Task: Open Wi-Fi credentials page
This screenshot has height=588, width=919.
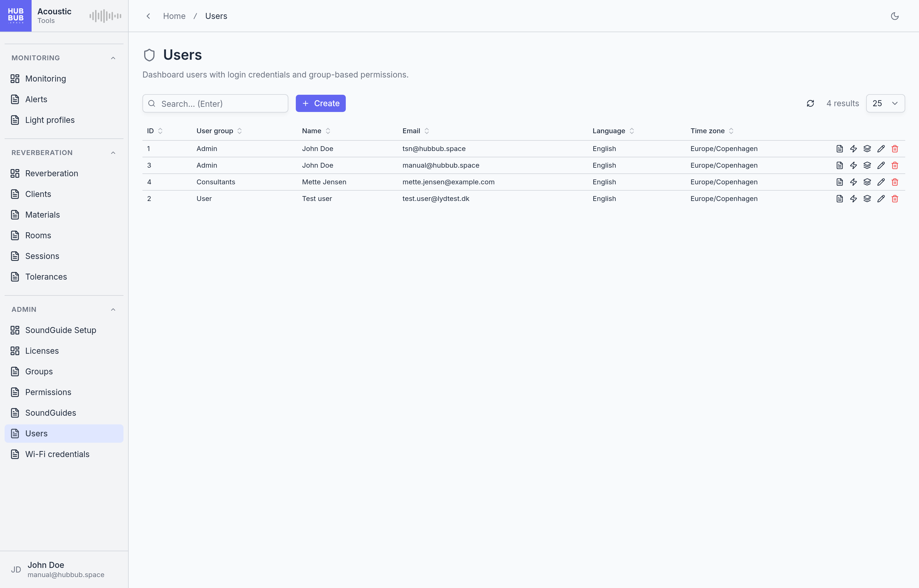Action: pyautogui.click(x=64, y=454)
